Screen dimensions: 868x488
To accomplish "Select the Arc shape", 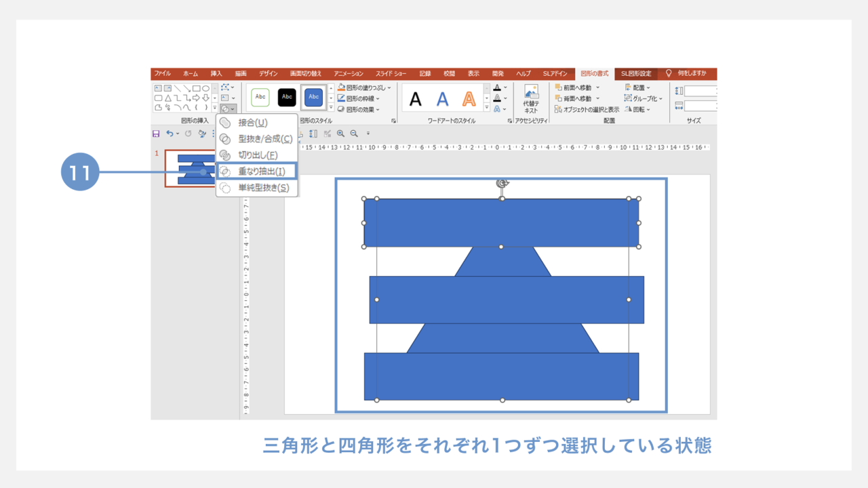I will [177, 107].
